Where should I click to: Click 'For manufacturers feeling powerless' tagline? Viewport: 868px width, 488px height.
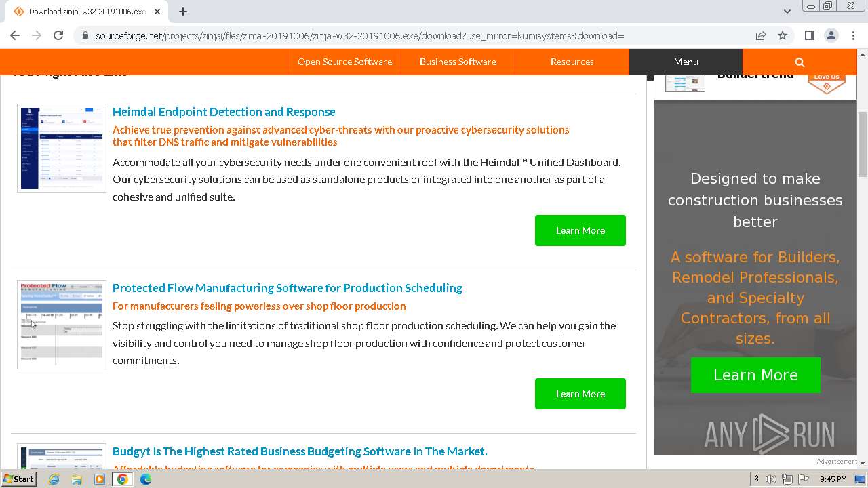(259, 306)
